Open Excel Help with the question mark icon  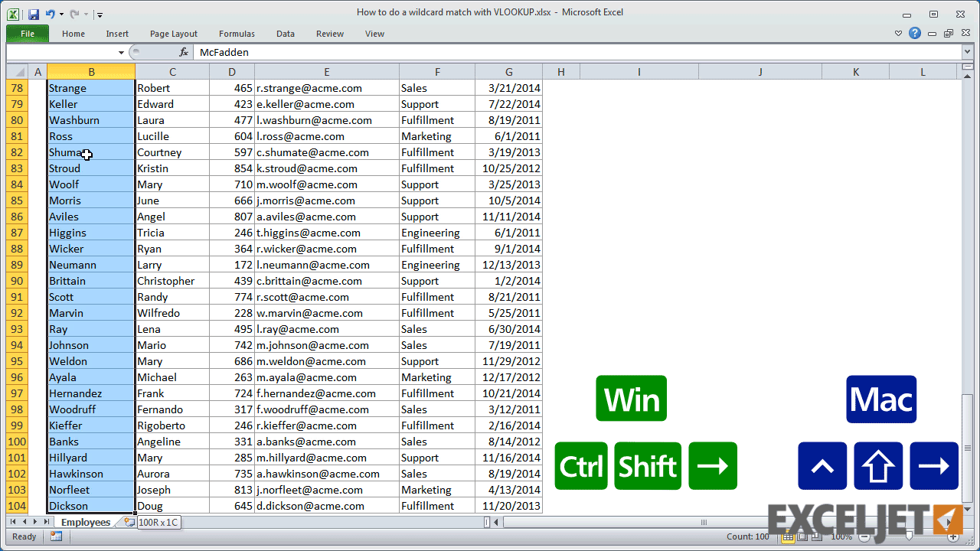click(916, 34)
